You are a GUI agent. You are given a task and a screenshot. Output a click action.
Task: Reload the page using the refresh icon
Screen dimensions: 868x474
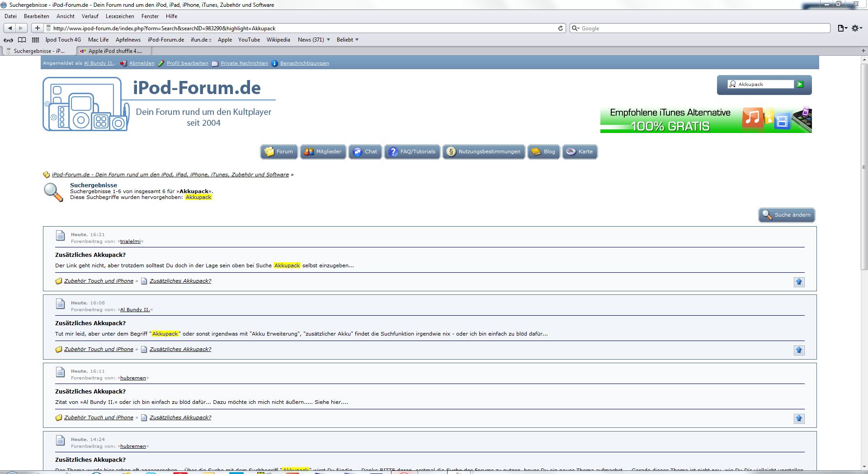(x=561, y=28)
